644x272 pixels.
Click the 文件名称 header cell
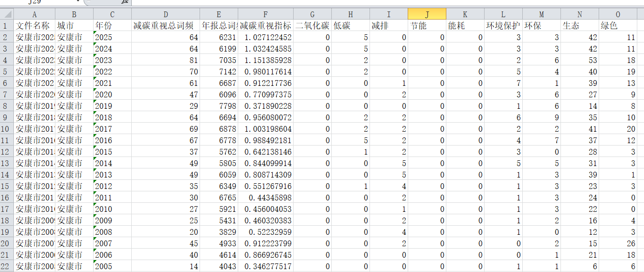pyautogui.click(x=34, y=26)
